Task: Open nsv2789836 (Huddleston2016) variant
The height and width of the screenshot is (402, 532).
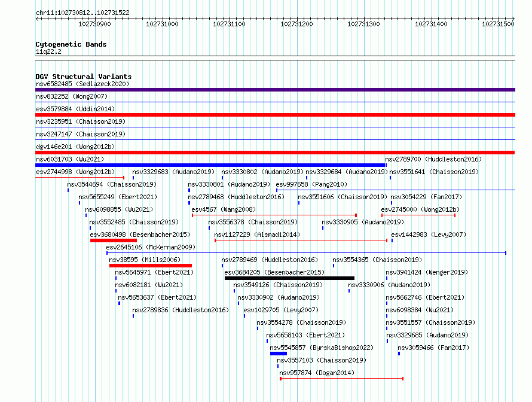Action: [x=181, y=310]
